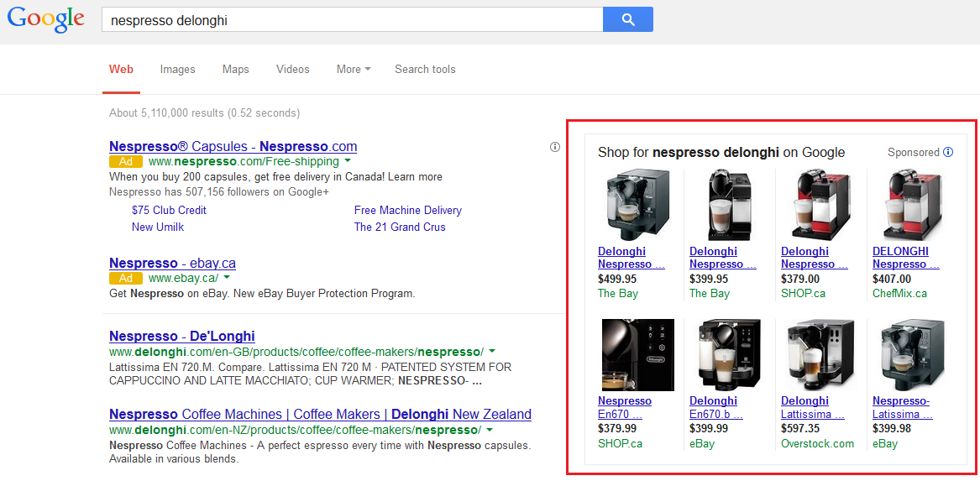Click the info icon beside the Nespresso ad
This screenshot has height=481, width=980.
(x=554, y=147)
